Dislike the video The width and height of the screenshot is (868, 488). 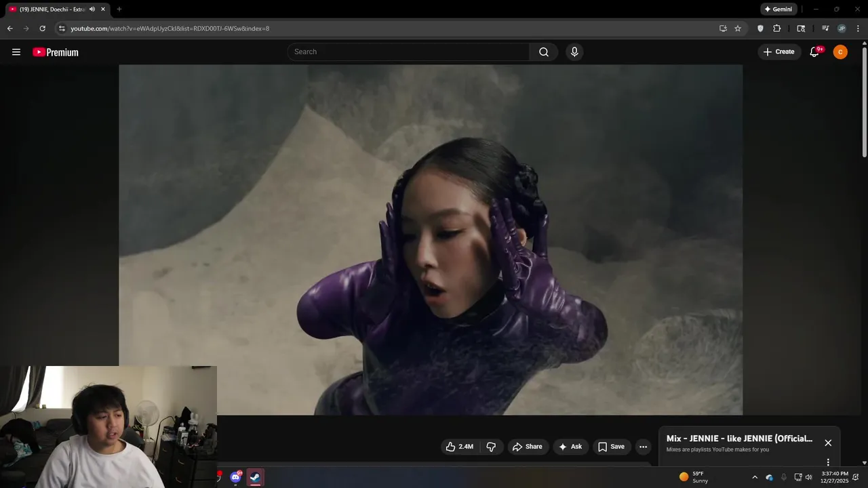pos(491,447)
